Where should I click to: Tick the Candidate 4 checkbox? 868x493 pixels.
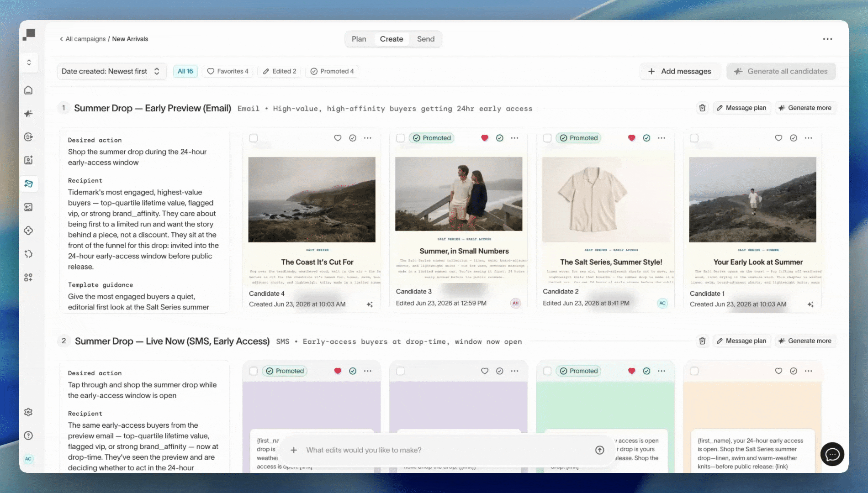pos(254,138)
